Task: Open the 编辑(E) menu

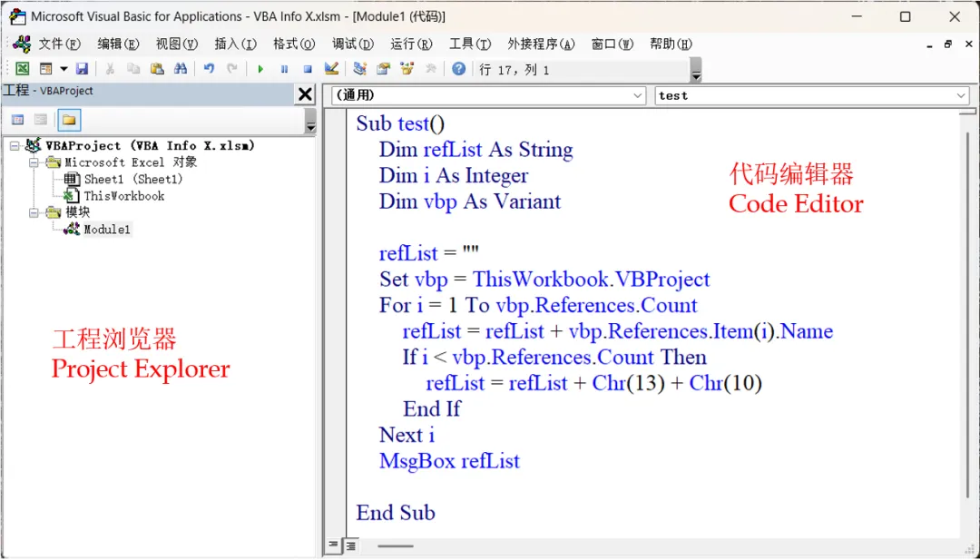Action: point(118,44)
